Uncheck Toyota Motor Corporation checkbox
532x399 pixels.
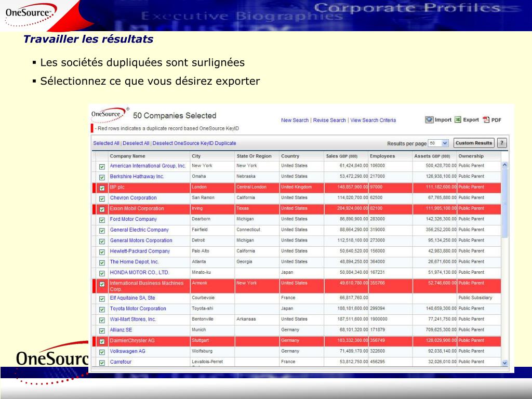tap(102, 310)
